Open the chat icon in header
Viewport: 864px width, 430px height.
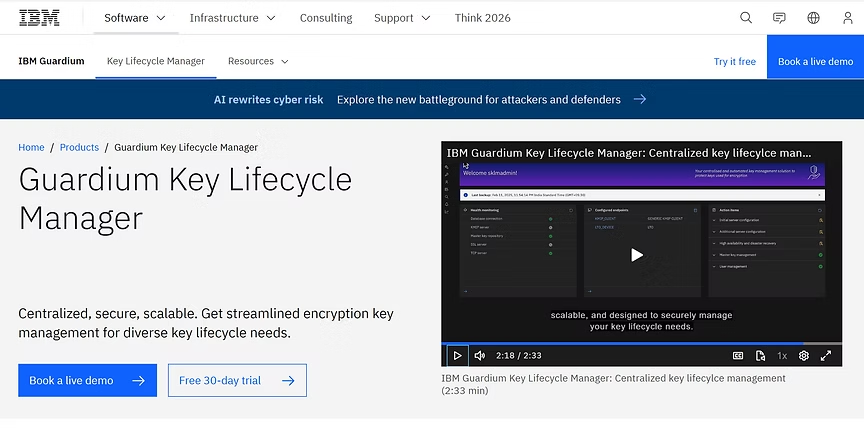pos(779,18)
